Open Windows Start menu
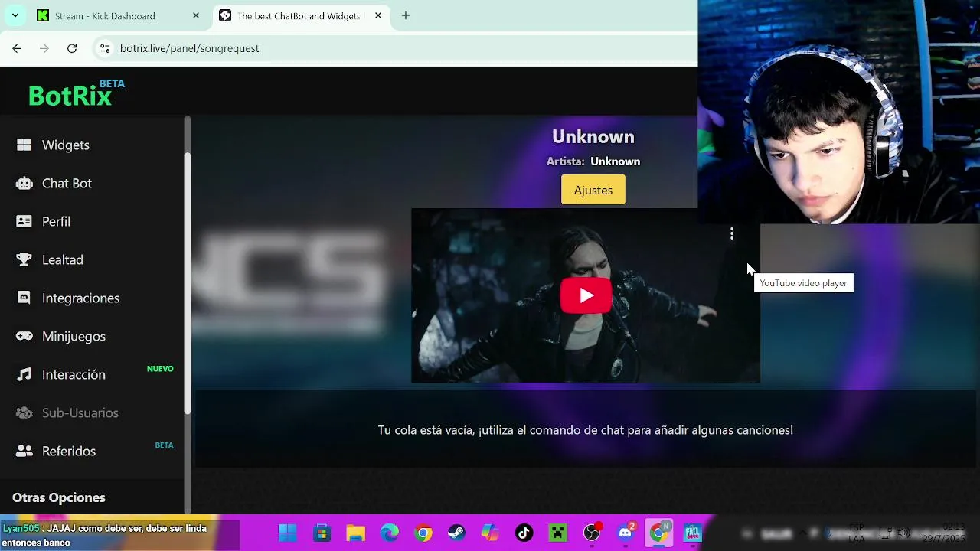 288,533
